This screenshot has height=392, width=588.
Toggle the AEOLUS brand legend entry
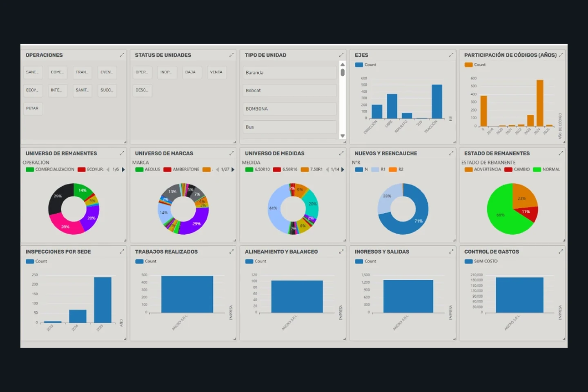tap(148, 169)
